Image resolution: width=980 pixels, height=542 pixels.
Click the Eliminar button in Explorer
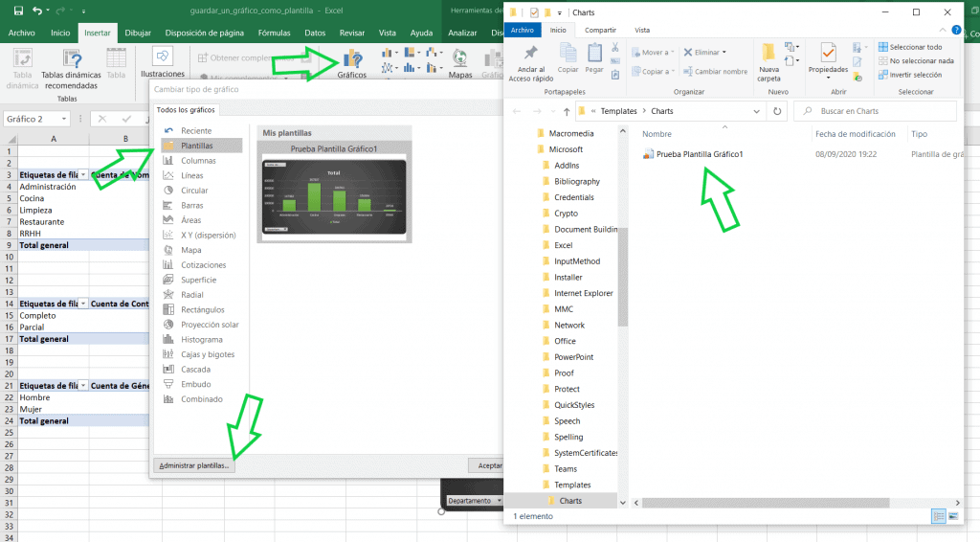click(704, 53)
